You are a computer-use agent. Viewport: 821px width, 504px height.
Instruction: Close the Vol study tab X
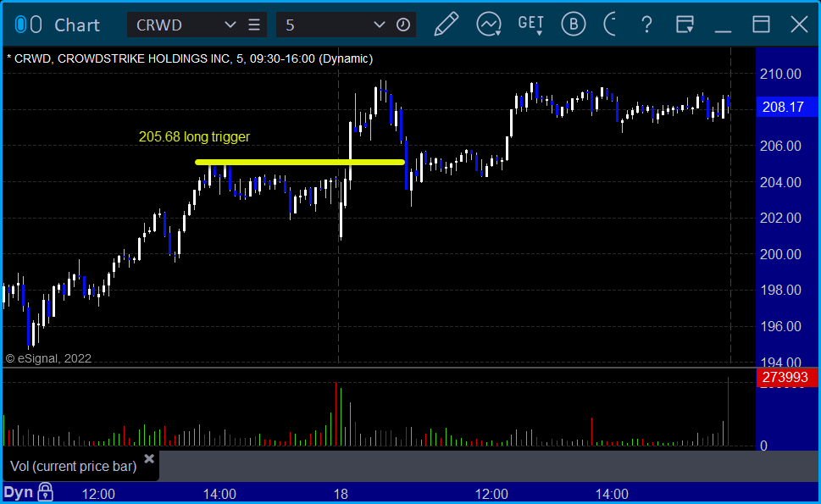point(149,458)
